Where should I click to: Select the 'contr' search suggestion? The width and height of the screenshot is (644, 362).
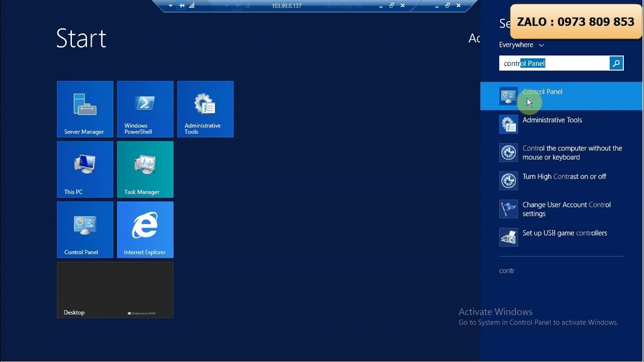507,270
